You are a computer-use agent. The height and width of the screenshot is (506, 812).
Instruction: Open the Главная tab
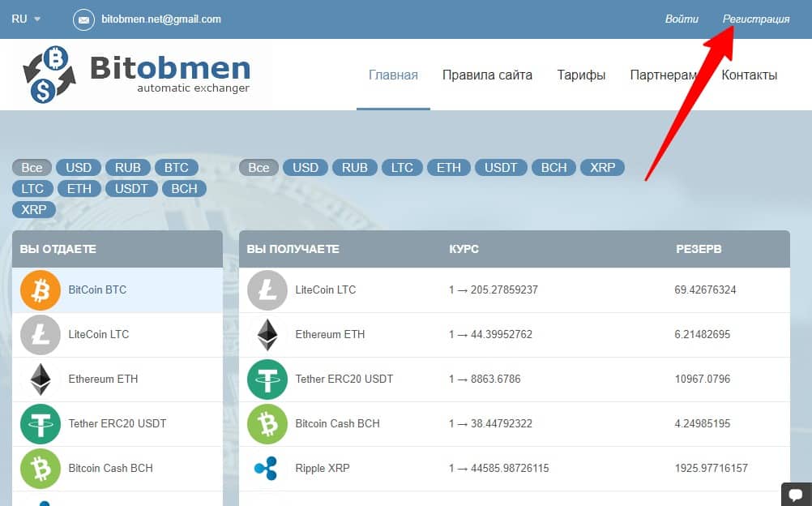[x=393, y=75]
